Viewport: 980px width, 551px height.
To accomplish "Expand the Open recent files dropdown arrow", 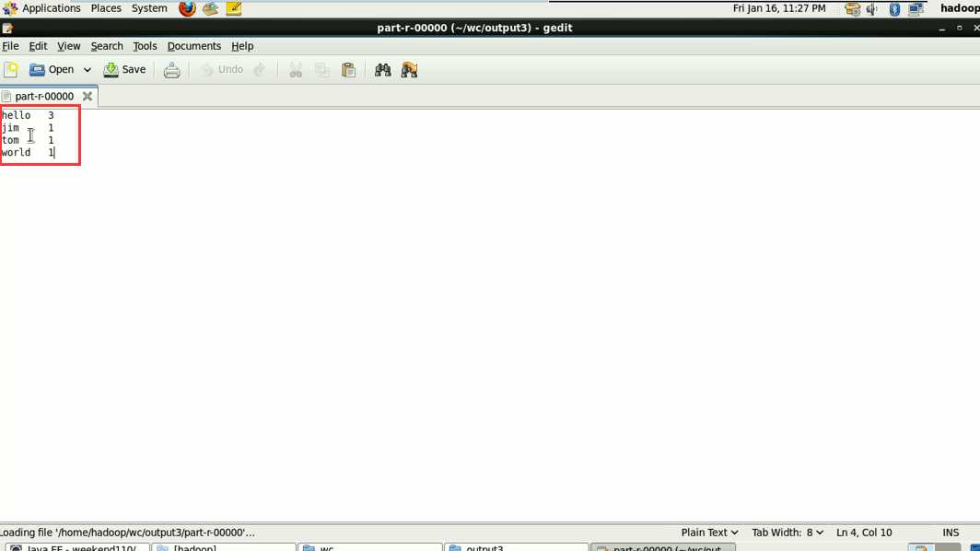I will [87, 70].
